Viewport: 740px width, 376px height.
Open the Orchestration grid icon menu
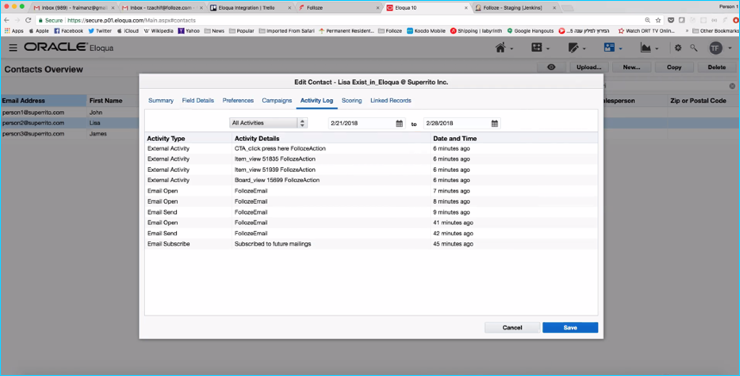tap(537, 48)
